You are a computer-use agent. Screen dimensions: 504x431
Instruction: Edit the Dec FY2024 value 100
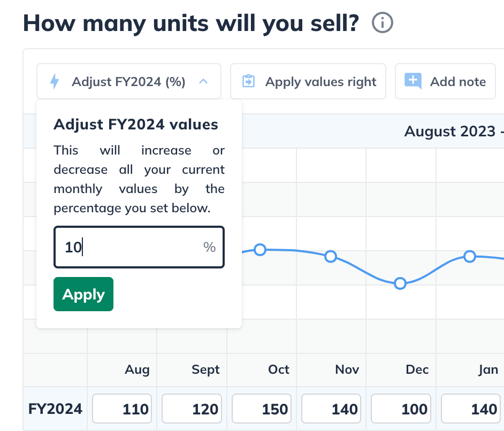click(x=401, y=409)
